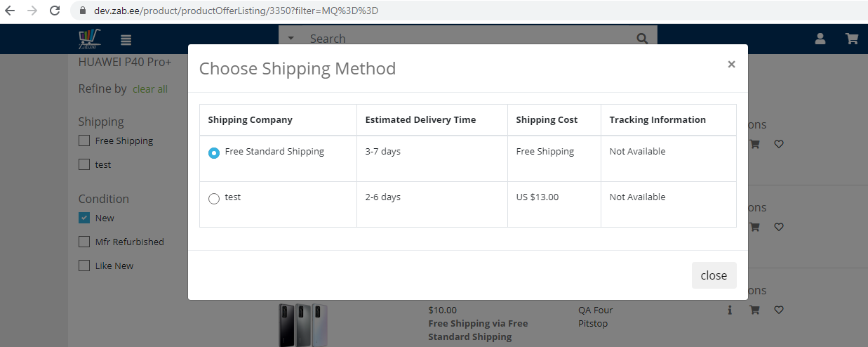Uncheck the New condition checkbox
The height and width of the screenshot is (347, 868).
click(x=84, y=218)
